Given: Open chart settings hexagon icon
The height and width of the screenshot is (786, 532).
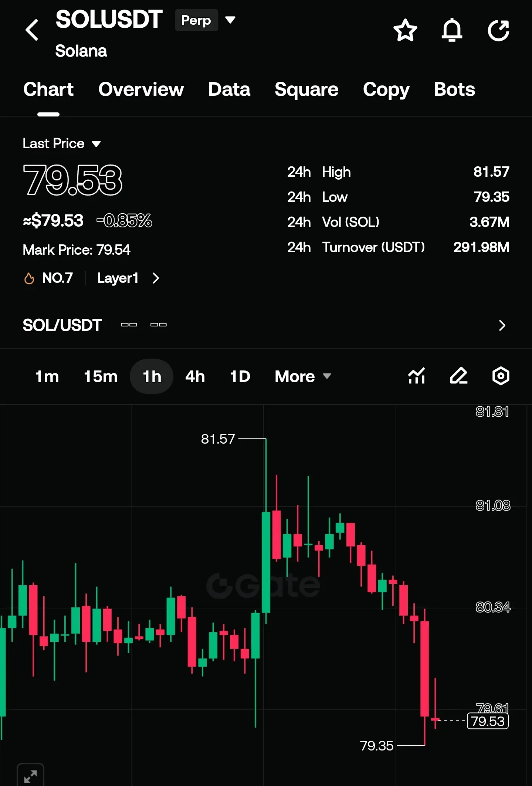Looking at the screenshot, I should click(x=501, y=376).
